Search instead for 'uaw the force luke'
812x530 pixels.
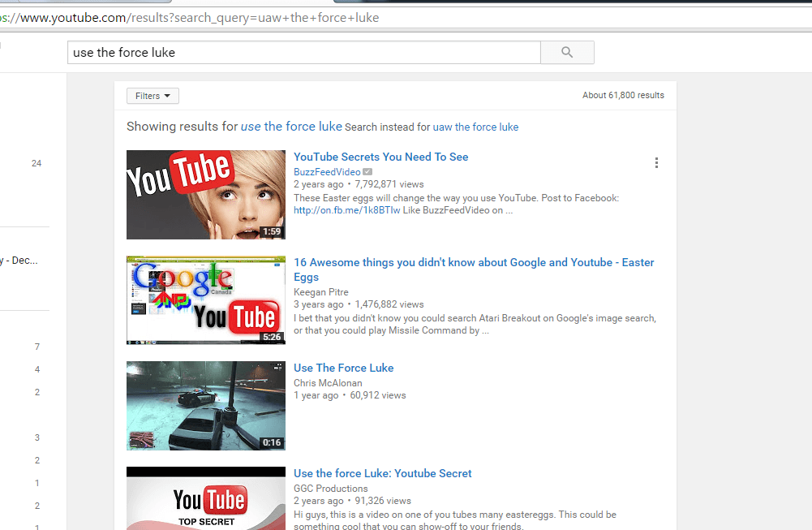(475, 127)
